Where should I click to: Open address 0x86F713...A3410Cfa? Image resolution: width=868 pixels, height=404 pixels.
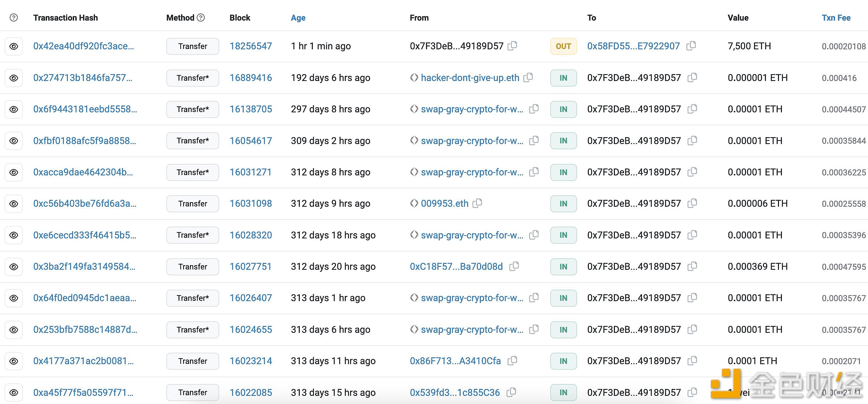455,361
